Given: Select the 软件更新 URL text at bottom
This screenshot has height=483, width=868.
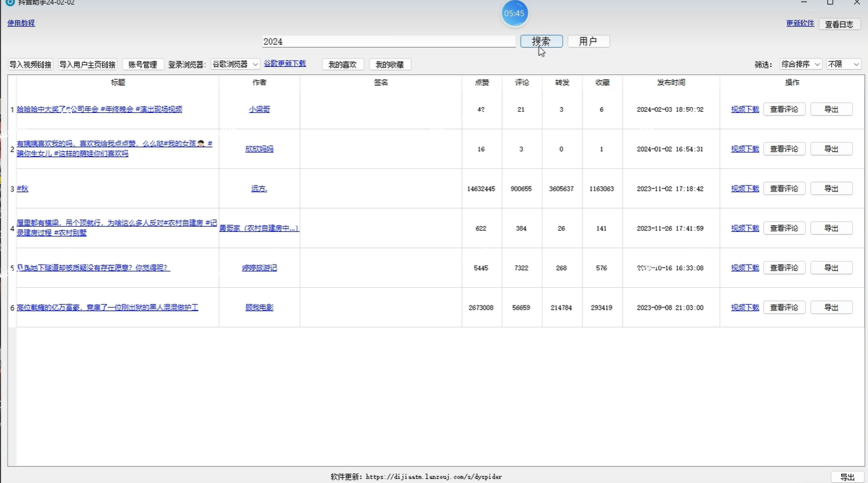Looking at the screenshot, I should click(x=416, y=477).
